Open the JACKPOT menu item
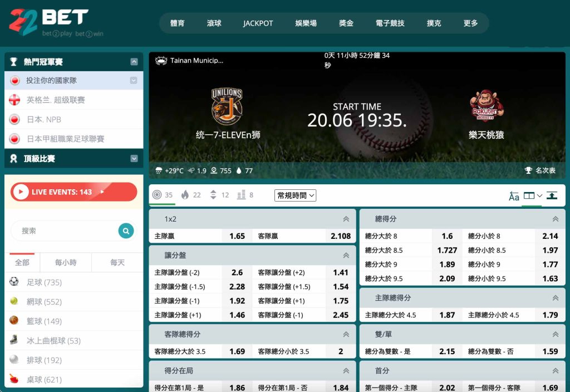The image size is (570, 392). tap(258, 23)
